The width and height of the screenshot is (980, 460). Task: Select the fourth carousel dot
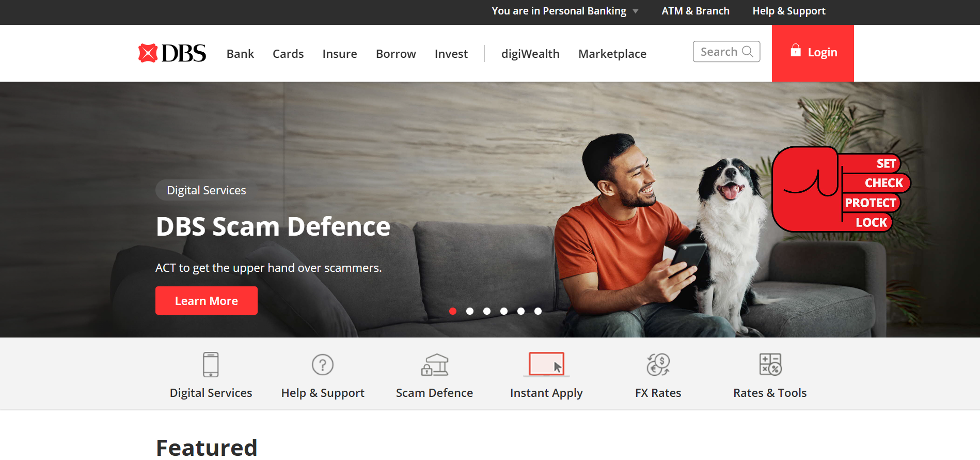[504, 311]
